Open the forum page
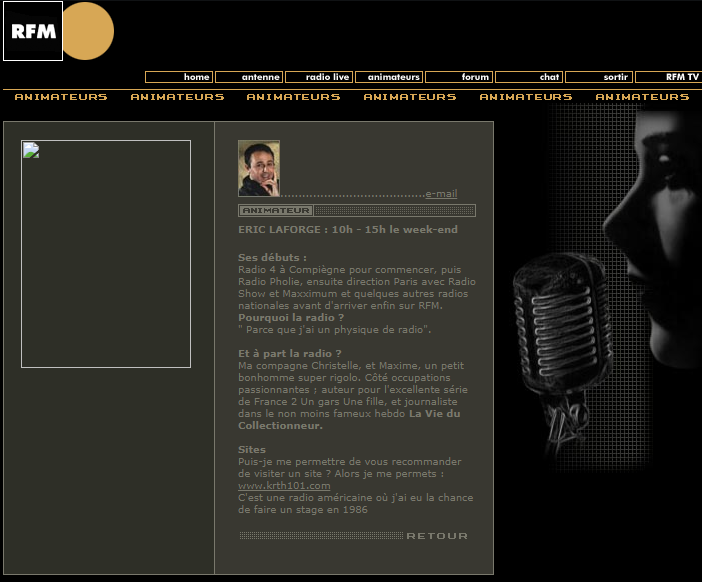Image resolution: width=702 pixels, height=582 pixels. click(x=459, y=77)
